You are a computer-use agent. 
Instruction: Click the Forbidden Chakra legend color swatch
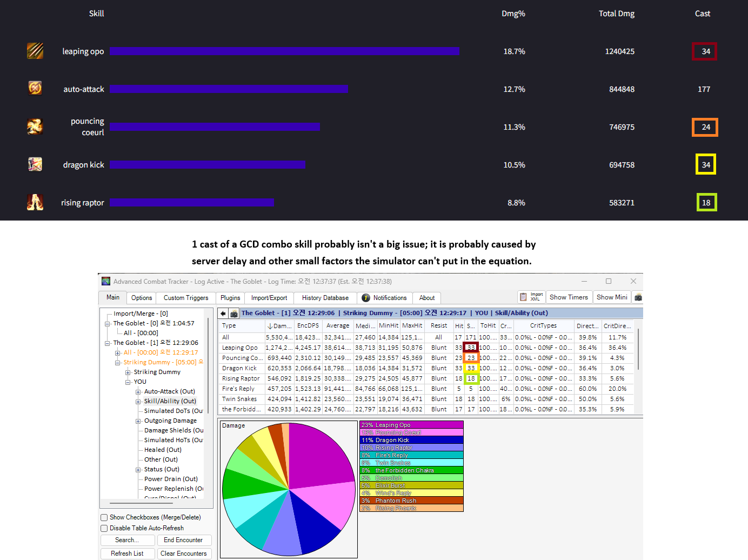412,470
